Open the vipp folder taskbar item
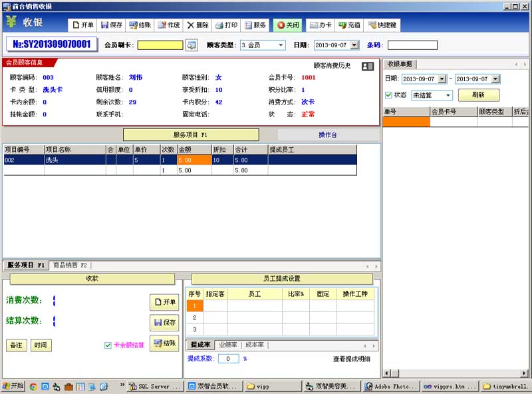The width and height of the screenshot is (532, 394). click(273, 387)
